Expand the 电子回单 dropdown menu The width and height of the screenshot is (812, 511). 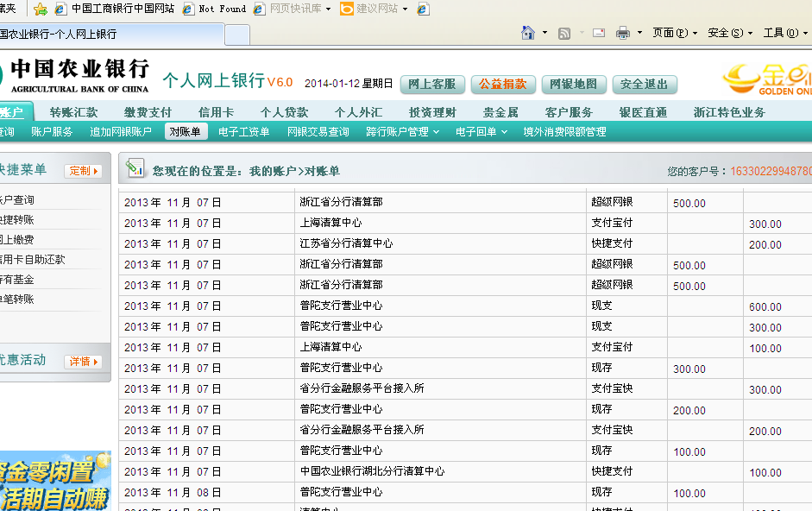(482, 132)
